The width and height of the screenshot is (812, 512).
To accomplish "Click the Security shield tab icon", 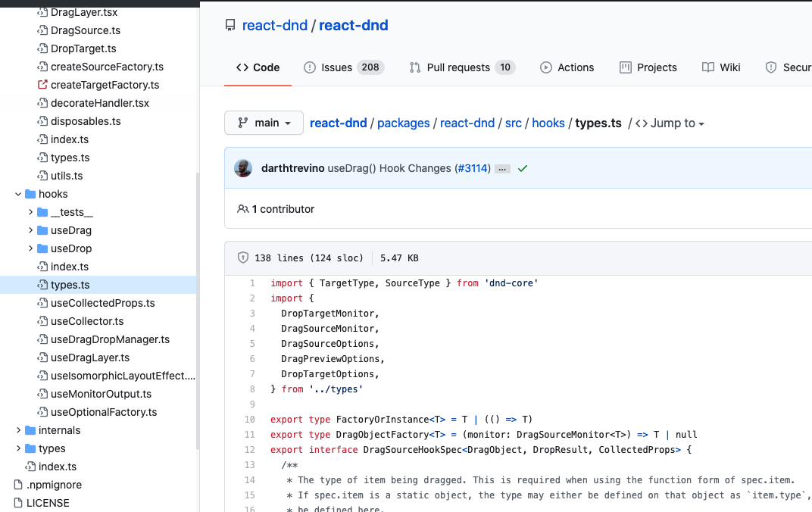I will (x=771, y=67).
